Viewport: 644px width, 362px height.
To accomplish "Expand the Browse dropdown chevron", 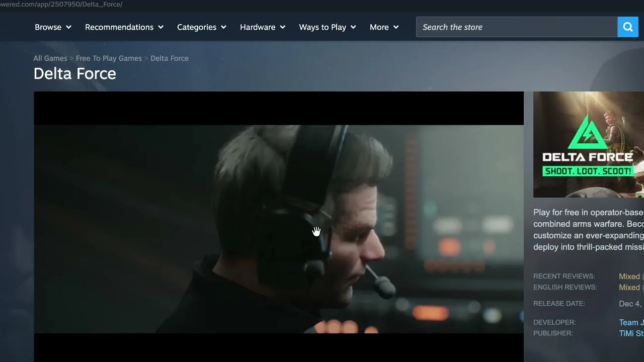I will pyautogui.click(x=68, y=27).
